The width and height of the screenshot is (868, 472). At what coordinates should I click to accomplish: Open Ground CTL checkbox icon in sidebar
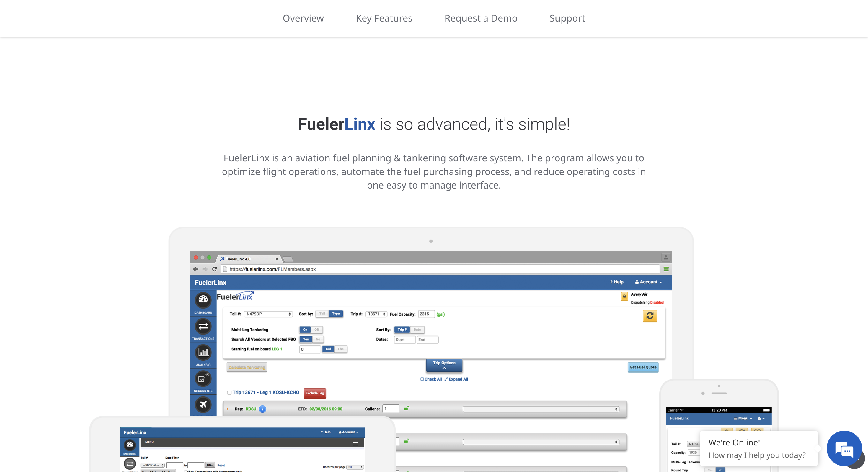[x=203, y=378]
